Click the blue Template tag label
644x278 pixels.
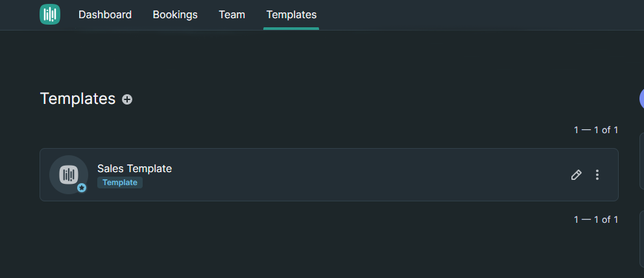pos(120,183)
